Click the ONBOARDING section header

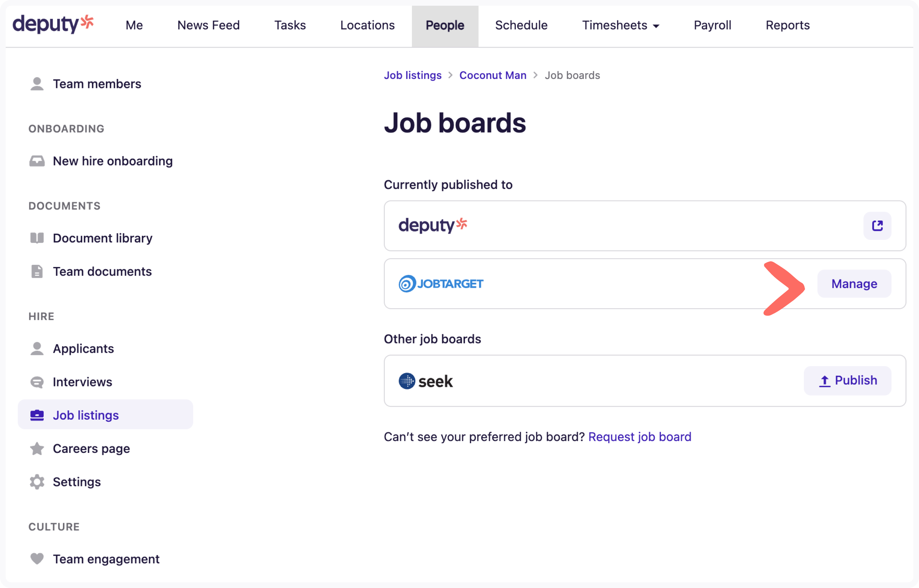click(x=66, y=129)
